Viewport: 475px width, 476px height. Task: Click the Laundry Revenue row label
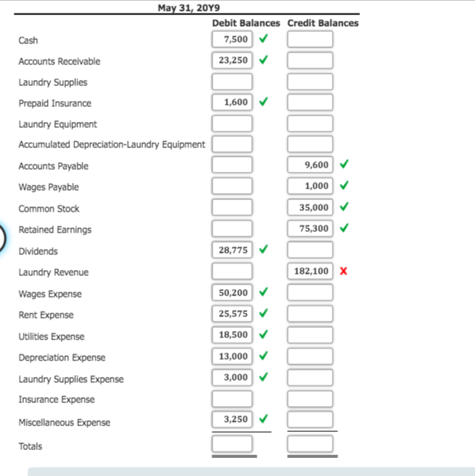pyautogui.click(x=54, y=272)
